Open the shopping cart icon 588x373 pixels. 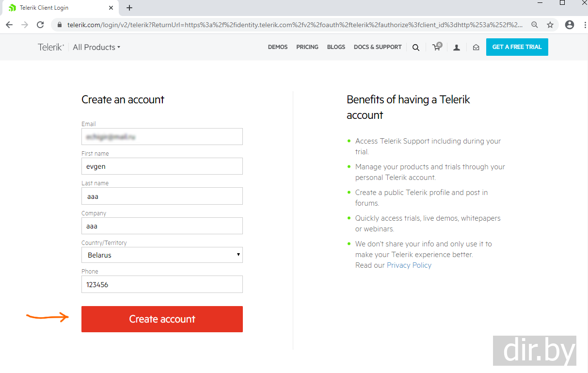pyautogui.click(x=437, y=47)
